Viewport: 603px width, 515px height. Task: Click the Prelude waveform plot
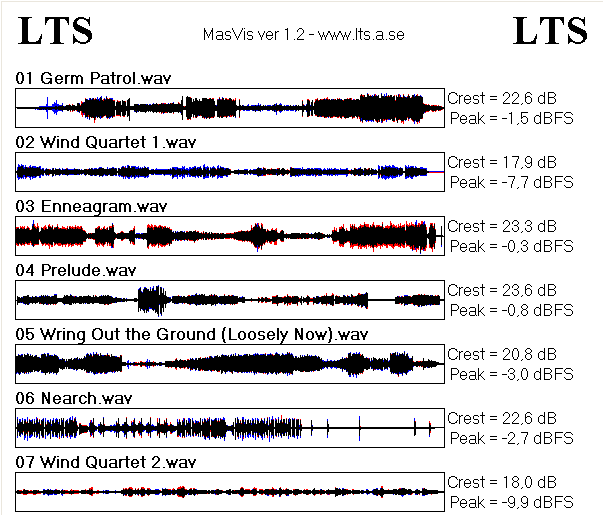[230, 300]
